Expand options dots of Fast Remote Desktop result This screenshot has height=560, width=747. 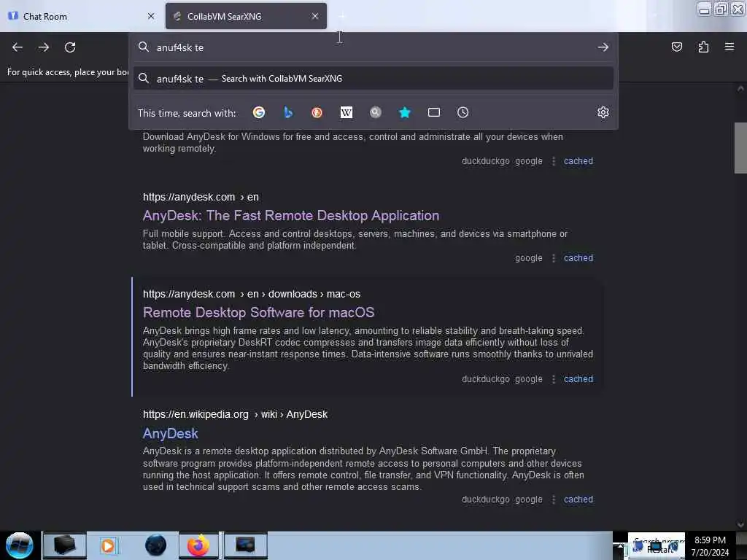553,258
